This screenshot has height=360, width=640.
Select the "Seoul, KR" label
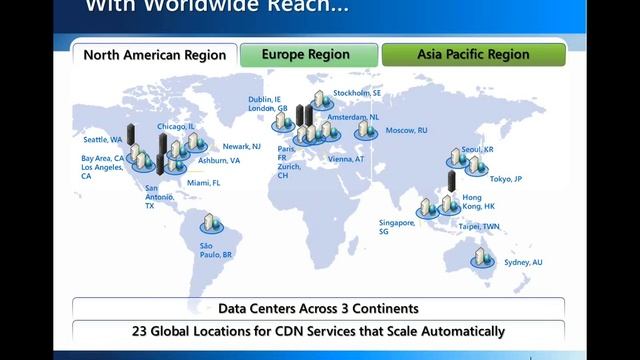tap(477, 149)
